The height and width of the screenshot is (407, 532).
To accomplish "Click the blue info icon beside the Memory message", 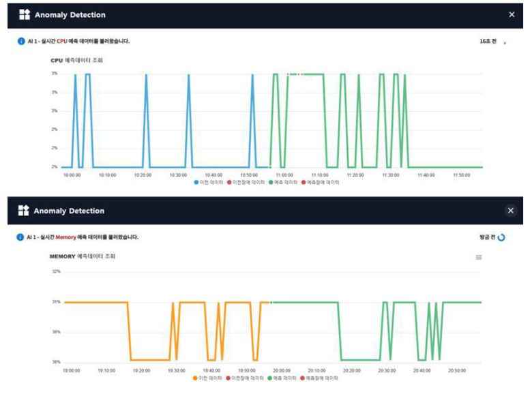I will 21,237.
